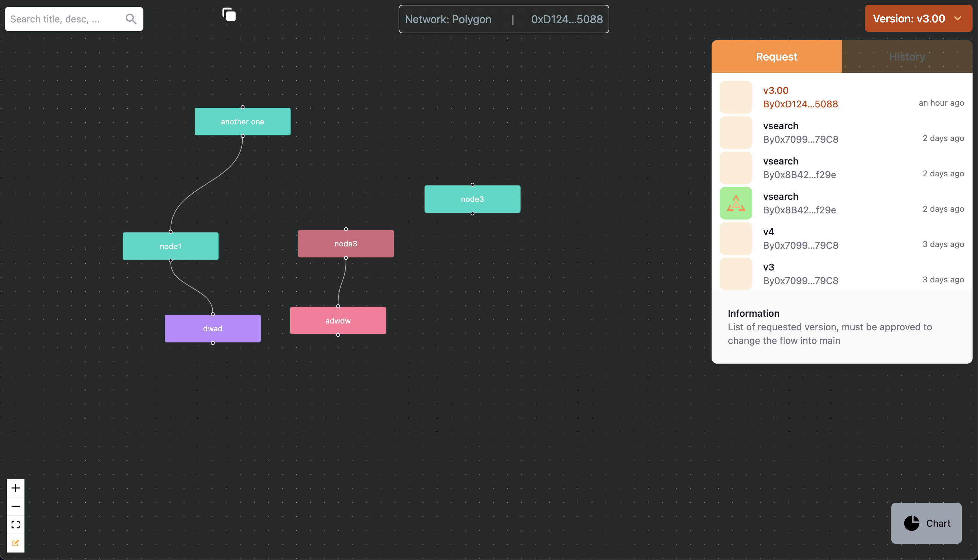Select the Request tab
The image size is (978, 560).
(x=776, y=56)
